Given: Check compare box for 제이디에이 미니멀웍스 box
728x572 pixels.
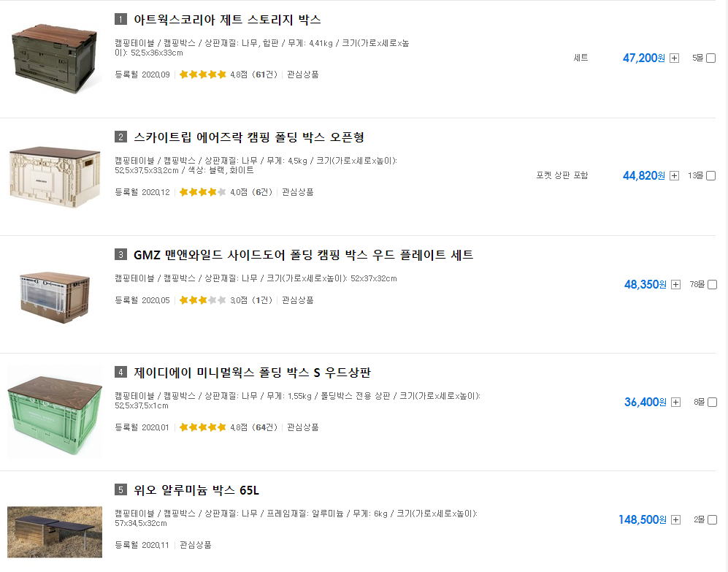Looking at the screenshot, I should tap(712, 402).
